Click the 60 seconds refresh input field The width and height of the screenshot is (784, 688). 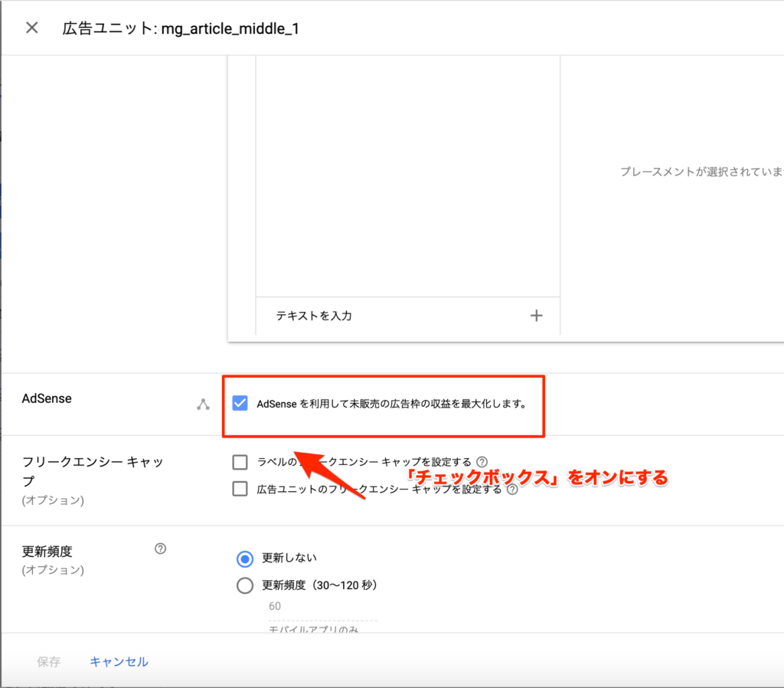pos(322,607)
